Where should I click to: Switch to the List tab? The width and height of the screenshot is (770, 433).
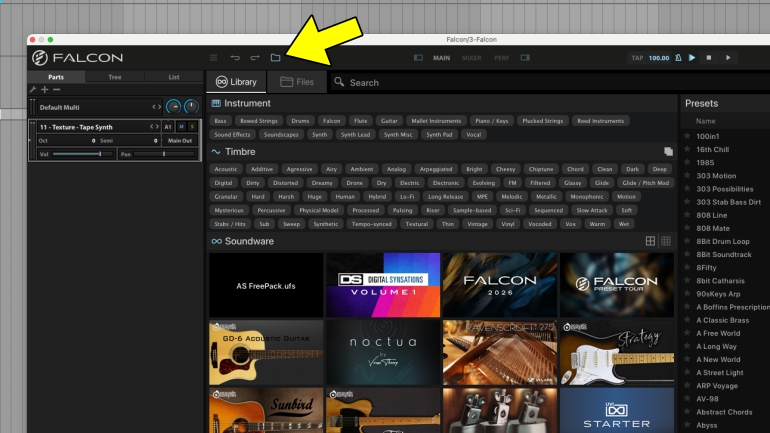pyautogui.click(x=174, y=77)
